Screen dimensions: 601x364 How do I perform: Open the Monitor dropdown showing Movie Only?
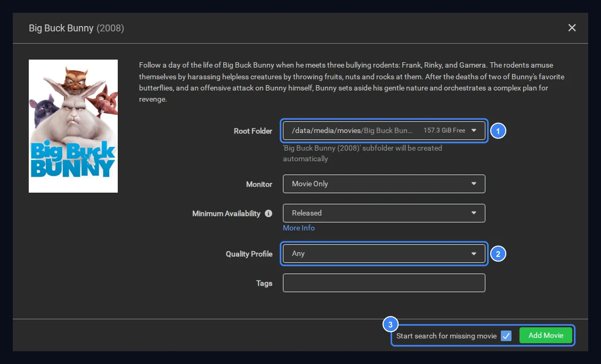(384, 184)
